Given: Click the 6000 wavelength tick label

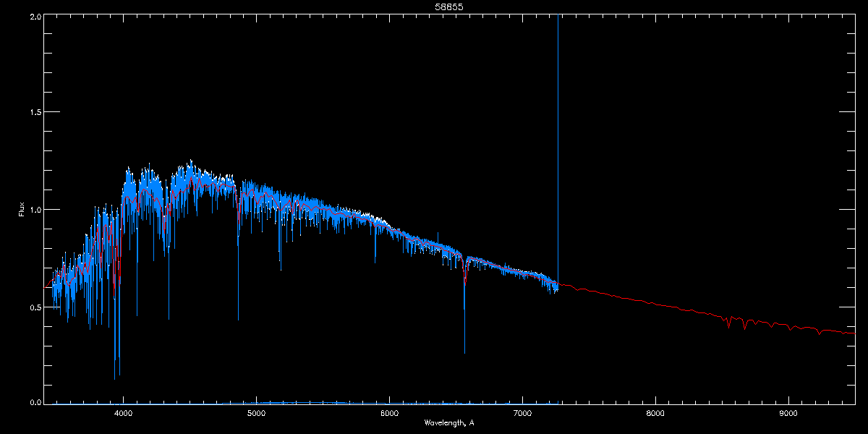Looking at the screenshot, I should (x=389, y=414).
